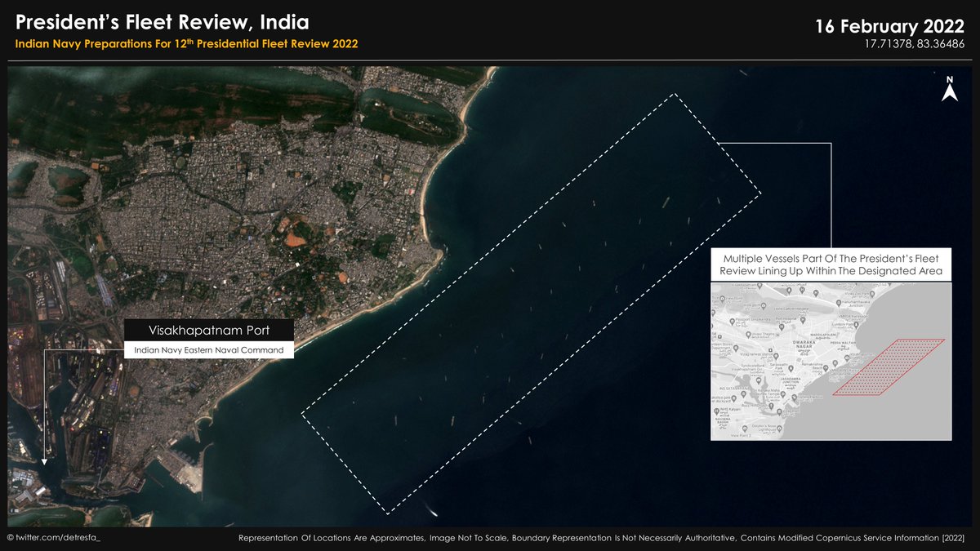Select the VMRDA Kailasagiri marker
Image resolution: width=980 pixels, height=551 pixels.
pos(853,315)
